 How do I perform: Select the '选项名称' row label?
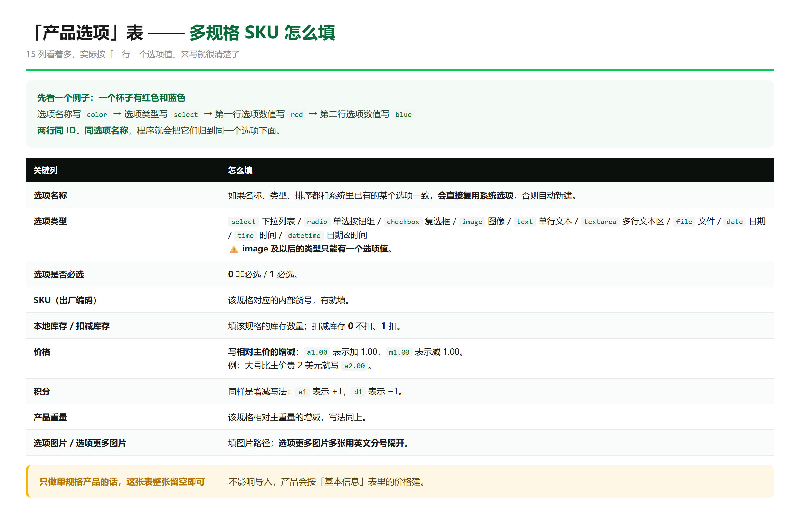[x=50, y=195]
